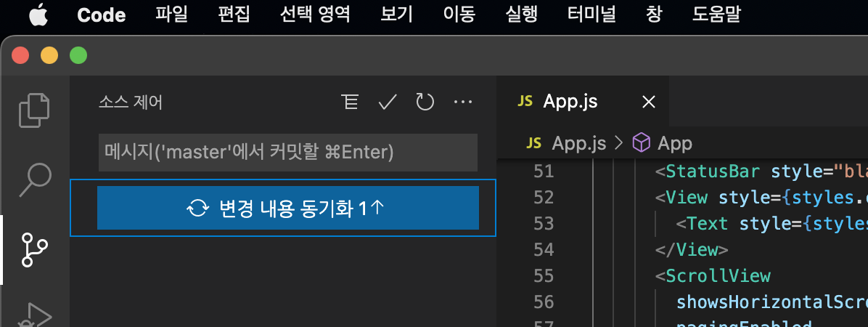Viewport: 868px width, 327px height.
Task: Open the 편집 menu
Action: [234, 15]
